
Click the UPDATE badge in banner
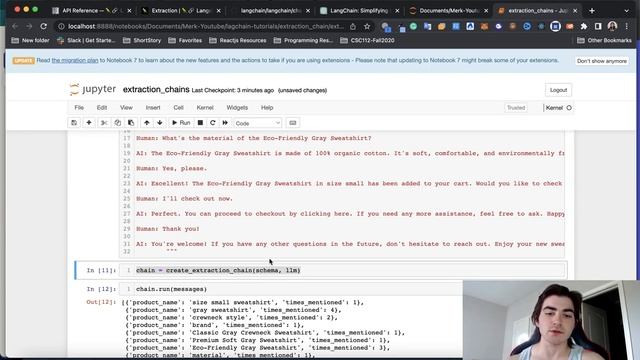pos(23,60)
